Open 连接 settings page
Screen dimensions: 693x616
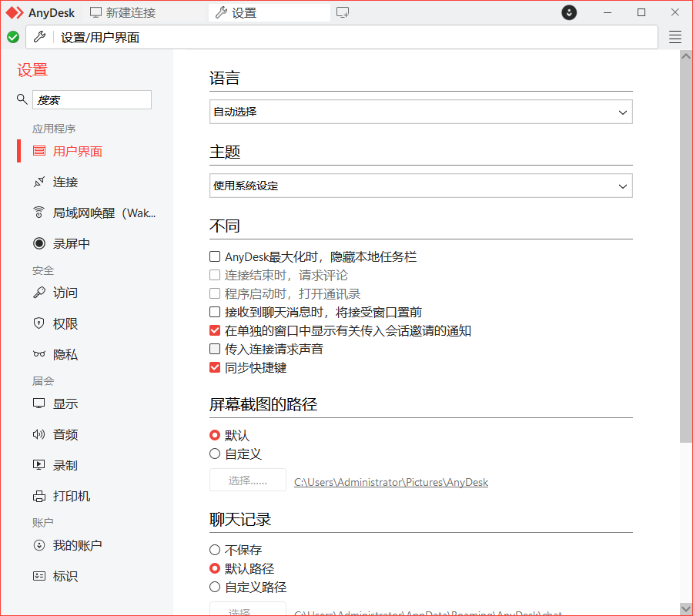(65, 182)
